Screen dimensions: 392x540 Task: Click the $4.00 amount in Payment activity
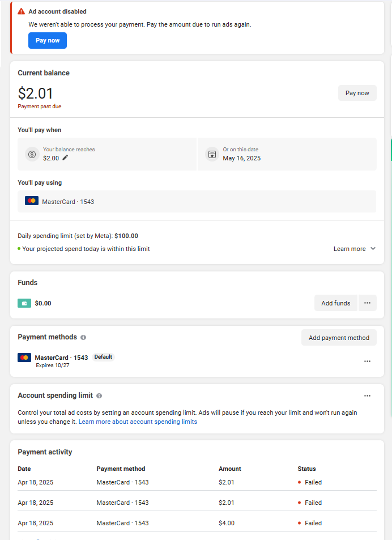tap(227, 523)
